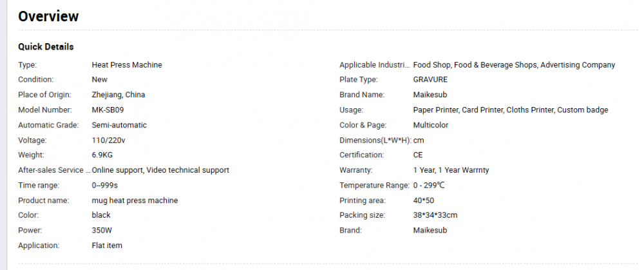Select the mug heat press machine name

click(x=135, y=200)
